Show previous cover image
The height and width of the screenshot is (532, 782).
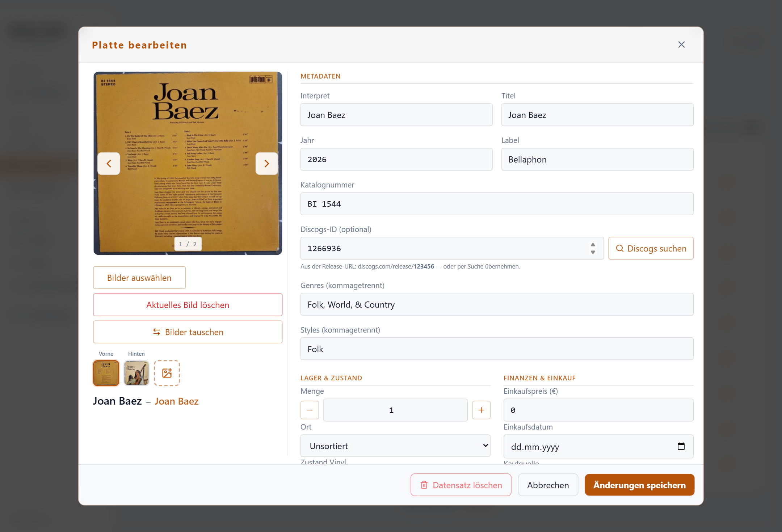coord(109,164)
